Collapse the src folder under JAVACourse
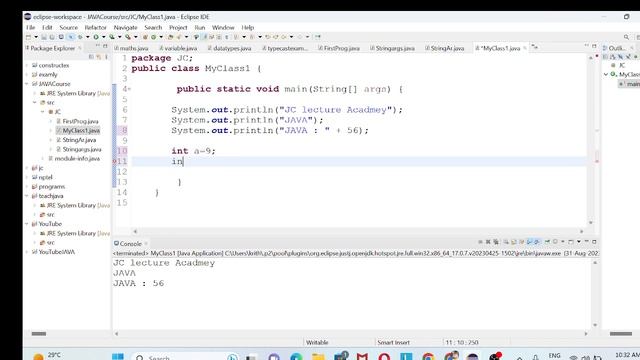The image size is (640, 360). click(35, 102)
